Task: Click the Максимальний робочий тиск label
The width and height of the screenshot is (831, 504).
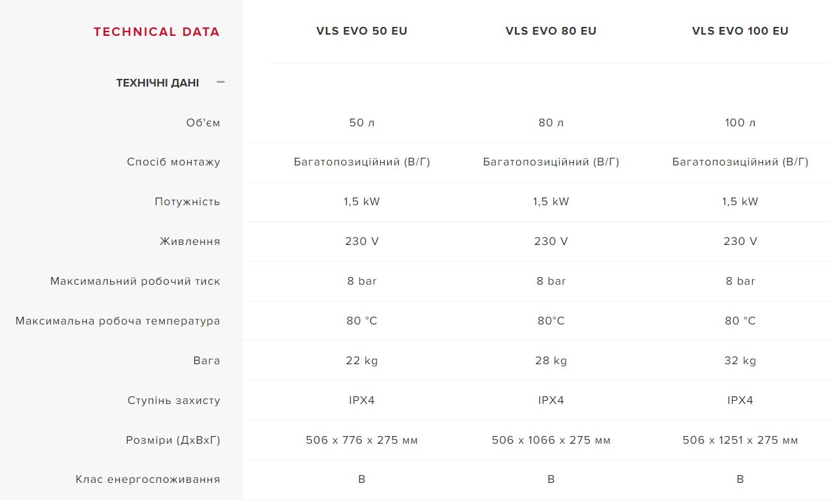Action: (135, 281)
